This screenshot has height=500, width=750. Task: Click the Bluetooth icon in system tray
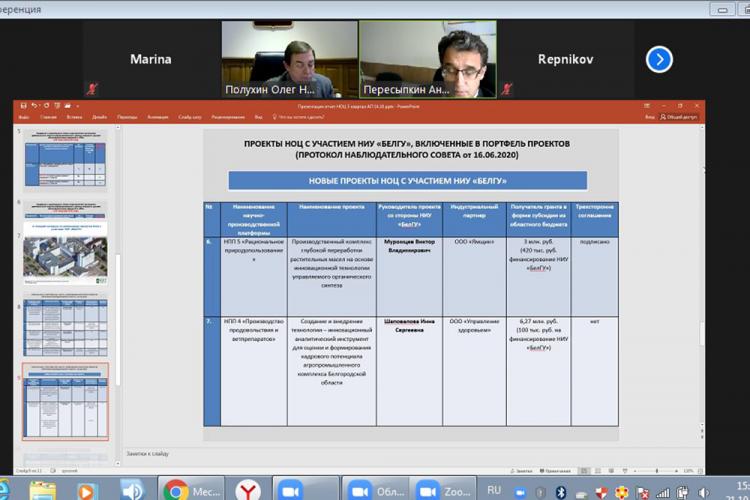click(x=560, y=491)
